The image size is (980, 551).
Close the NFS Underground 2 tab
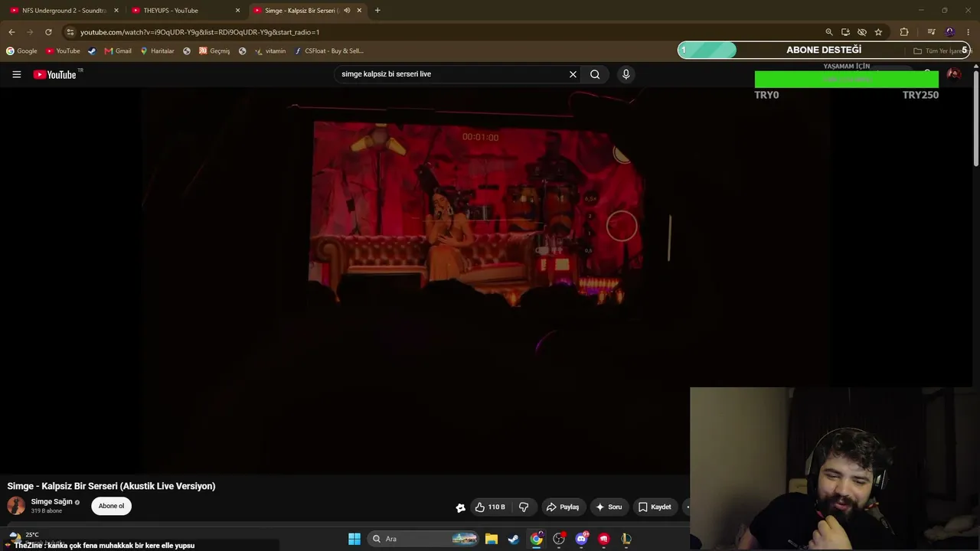point(116,11)
